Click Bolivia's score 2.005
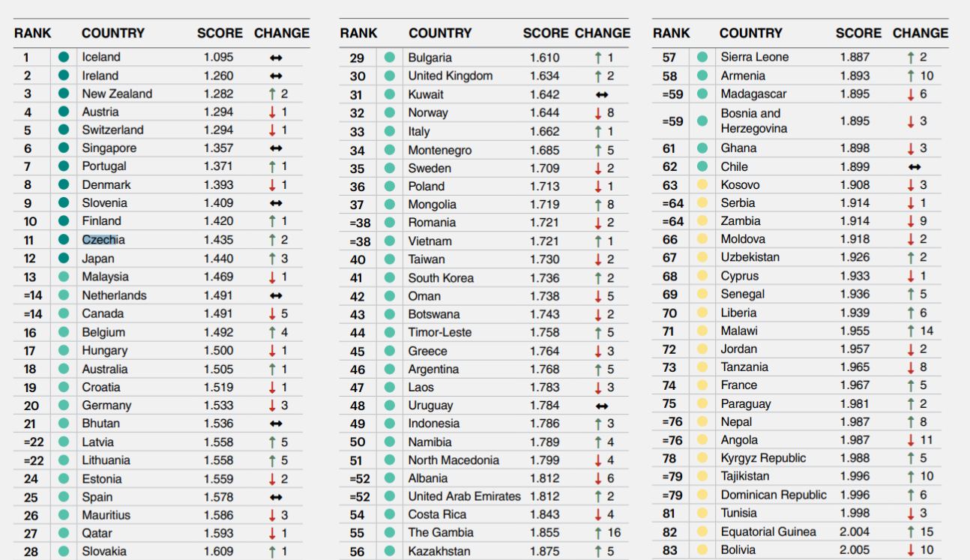Viewport: 970px width, 560px height. click(855, 550)
